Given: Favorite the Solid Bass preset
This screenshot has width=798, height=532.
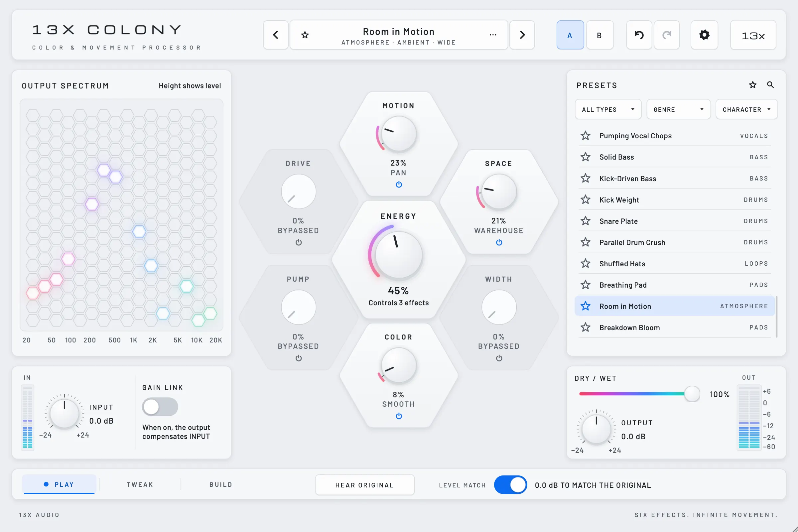Looking at the screenshot, I should (585, 157).
